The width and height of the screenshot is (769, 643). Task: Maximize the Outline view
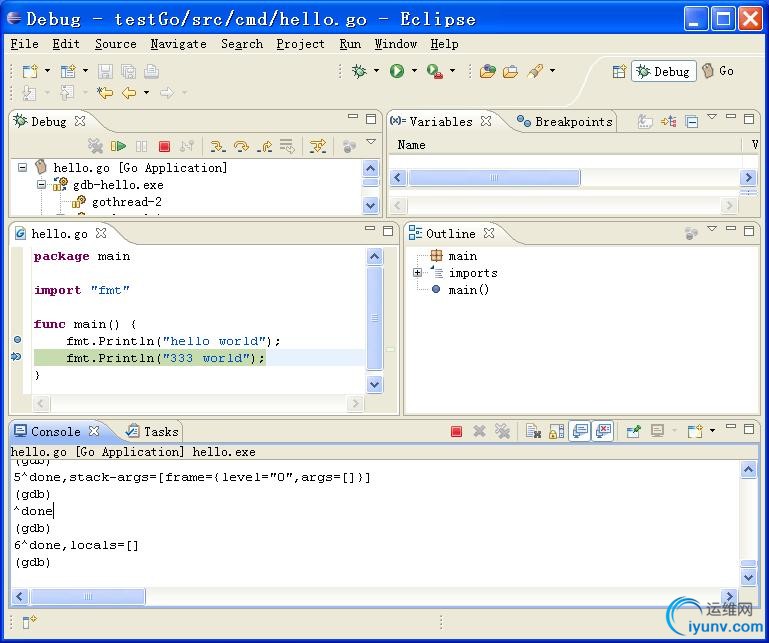(x=749, y=231)
